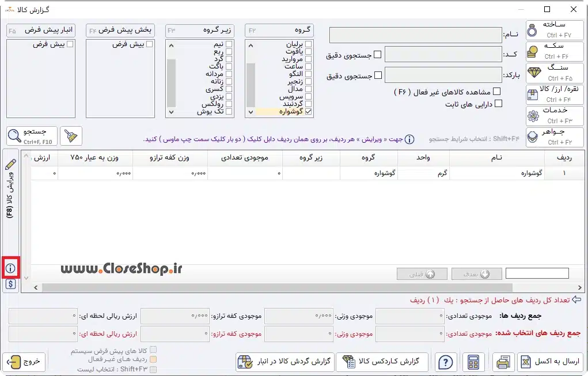588x376 pixels.
Task: Open the خدمات (services) category
Action: (x=555, y=116)
